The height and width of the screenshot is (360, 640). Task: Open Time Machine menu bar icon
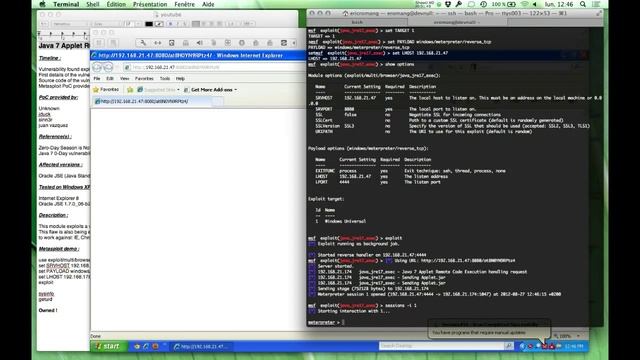pyautogui.click(x=483, y=4)
